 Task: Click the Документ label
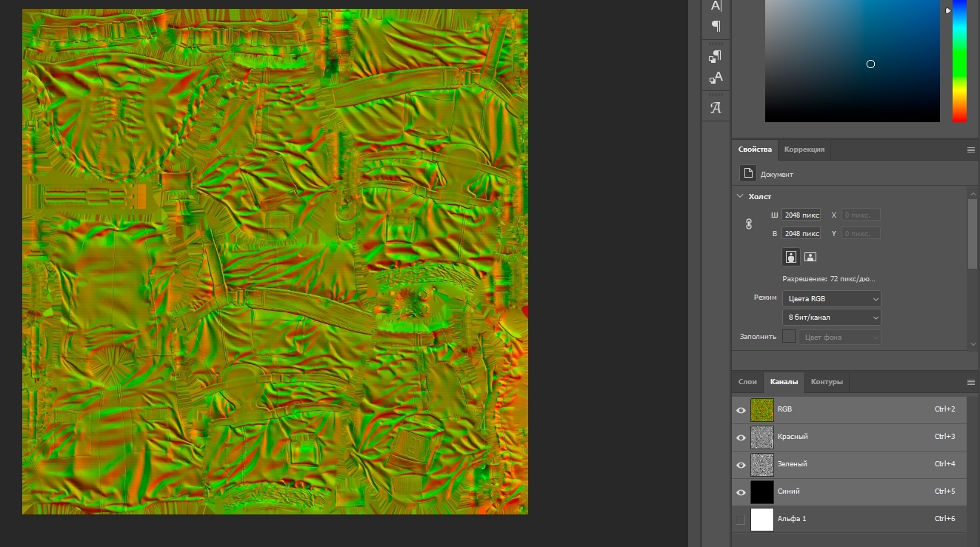[777, 175]
